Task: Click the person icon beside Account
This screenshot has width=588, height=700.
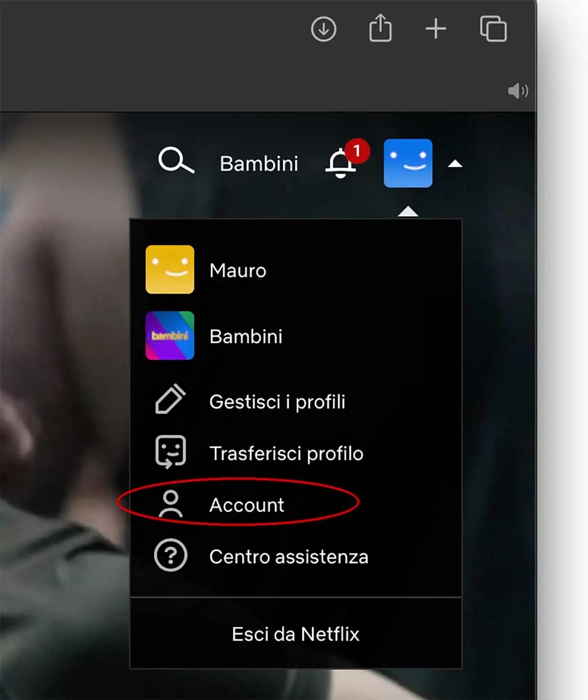Action: click(x=170, y=504)
